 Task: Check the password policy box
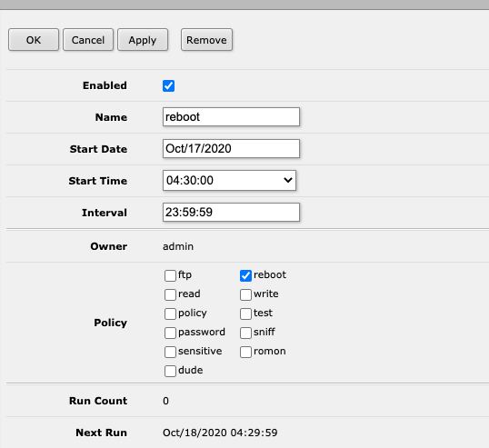[x=170, y=333]
